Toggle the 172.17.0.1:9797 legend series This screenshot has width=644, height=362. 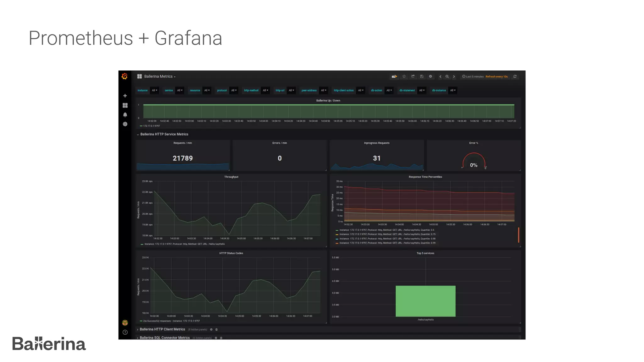point(151,126)
